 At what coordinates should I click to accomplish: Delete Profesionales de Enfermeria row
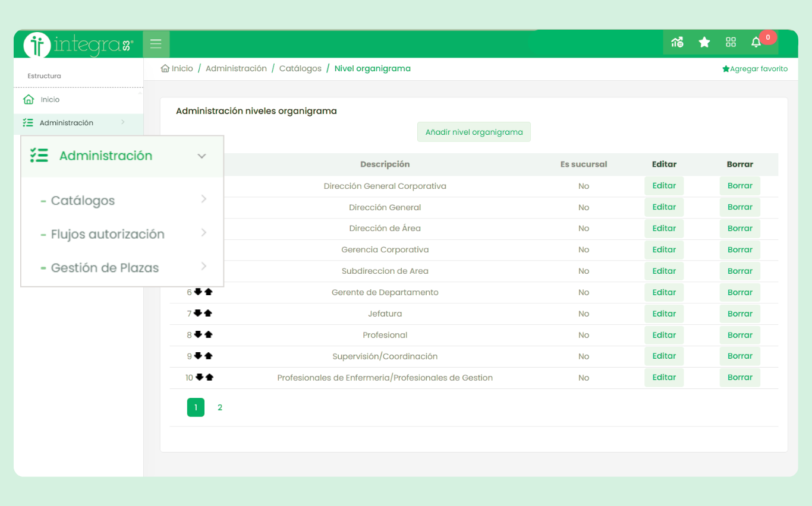tap(739, 378)
